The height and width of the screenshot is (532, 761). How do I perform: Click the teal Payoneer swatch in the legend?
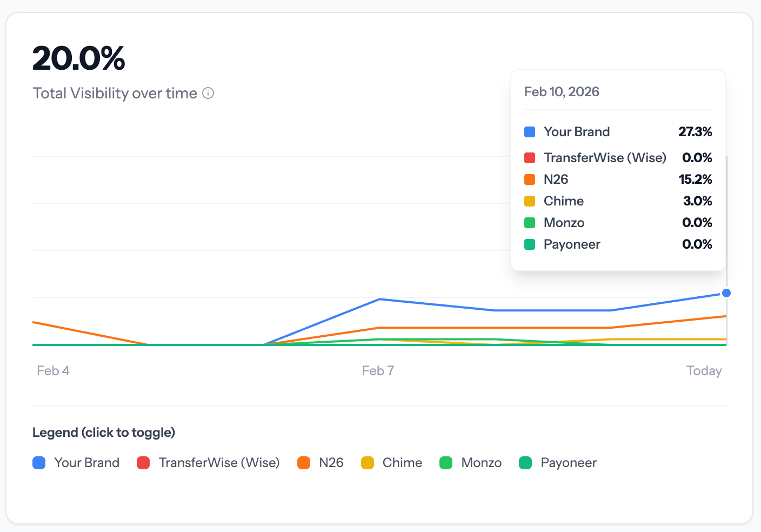[525, 463]
